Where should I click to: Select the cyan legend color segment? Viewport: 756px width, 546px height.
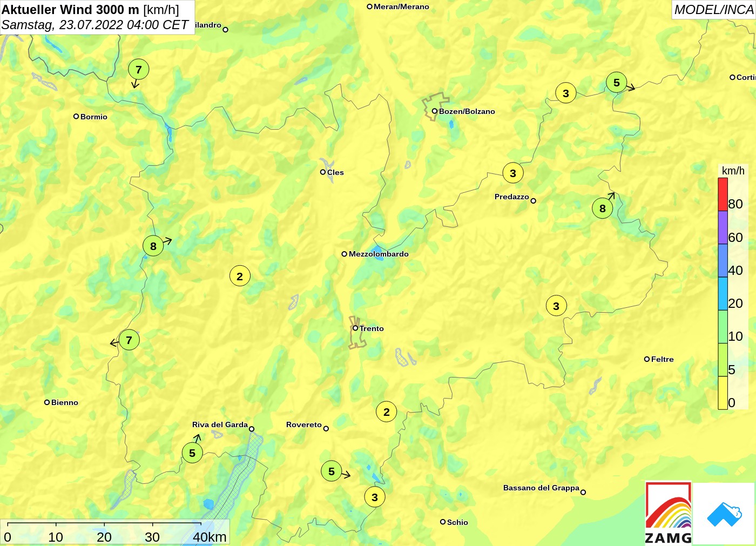coord(723,294)
